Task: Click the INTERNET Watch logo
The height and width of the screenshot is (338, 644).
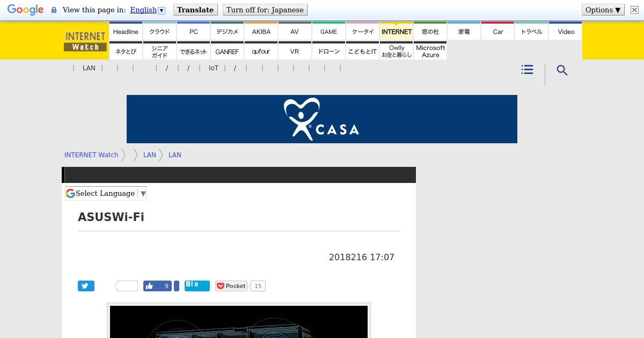Action: (x=85, y=41)
